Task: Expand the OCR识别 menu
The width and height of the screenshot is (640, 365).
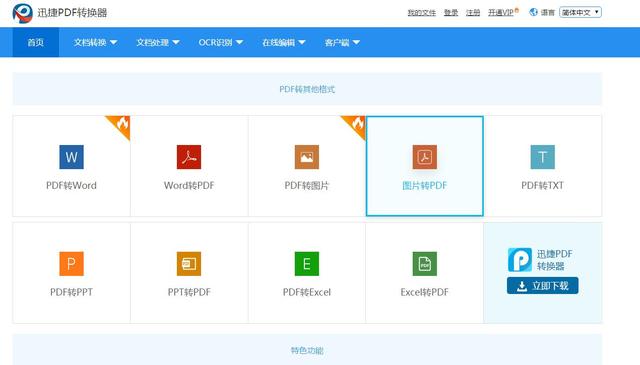Action: (221, 42)
